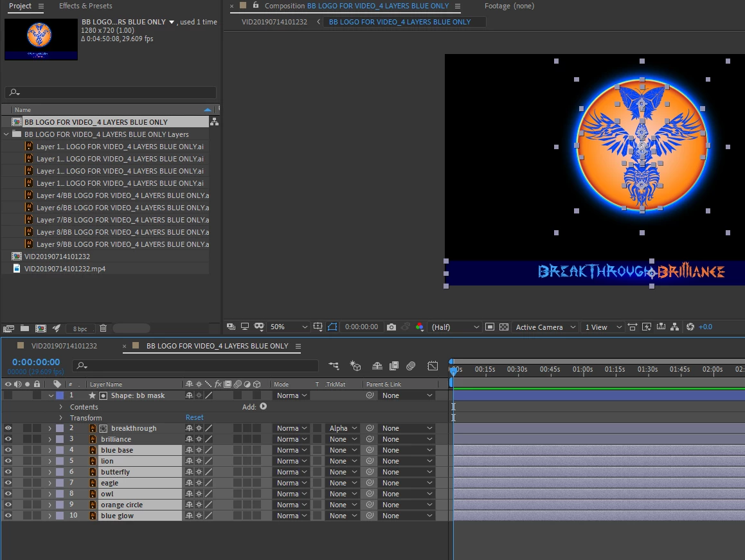The width and height of the screenshot is (745, 560).
Task: Open project flowchart view icon beside comp name
Action: pyautogui.click(x=214, y=122)
